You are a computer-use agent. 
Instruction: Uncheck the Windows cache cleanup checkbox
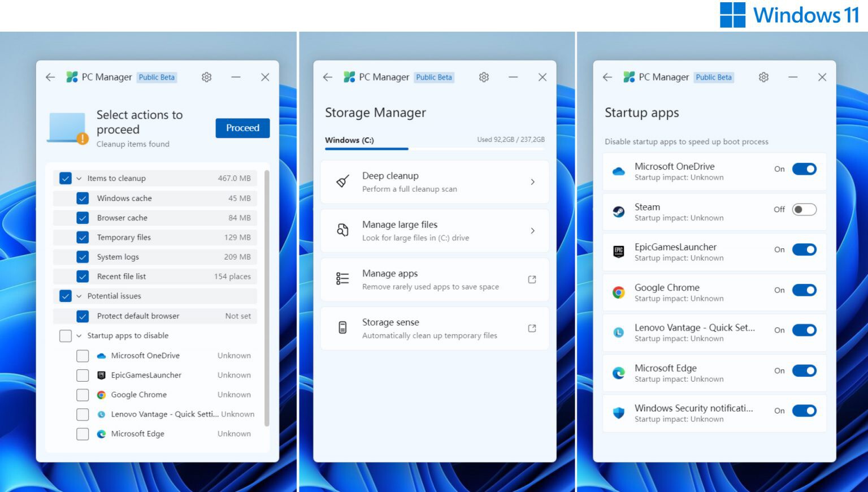[x=83, y=198]
